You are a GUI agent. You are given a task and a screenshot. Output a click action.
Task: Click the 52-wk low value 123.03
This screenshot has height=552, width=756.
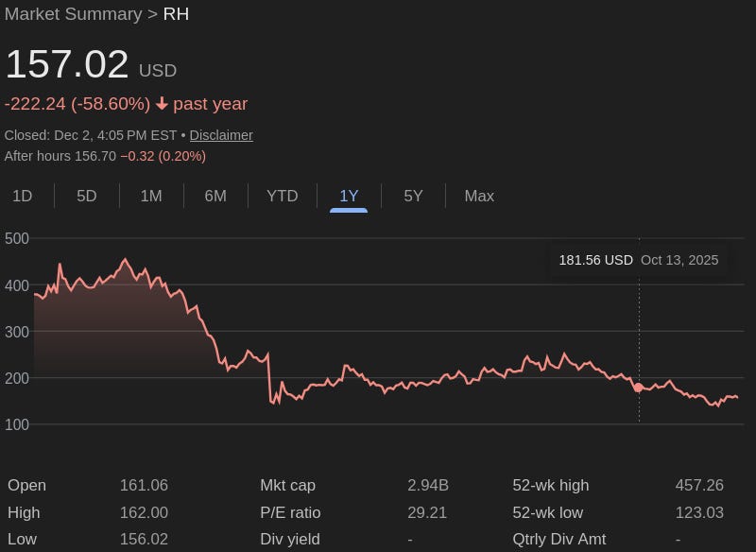click(x=699, y=512)
